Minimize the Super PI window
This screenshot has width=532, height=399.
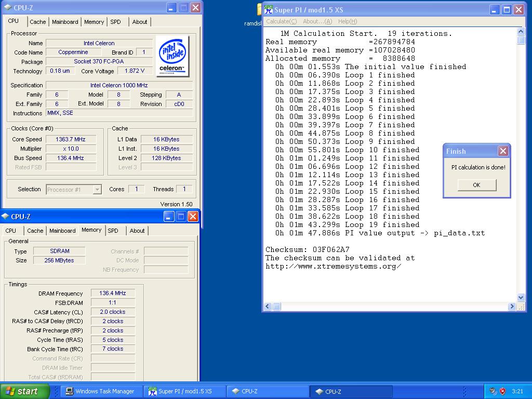(495, 10)
